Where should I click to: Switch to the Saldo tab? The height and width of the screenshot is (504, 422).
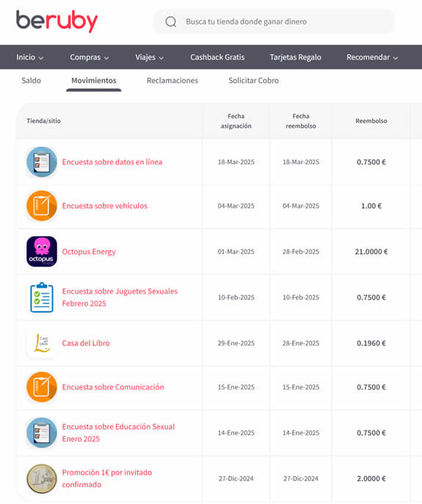(x=32, y=81)
